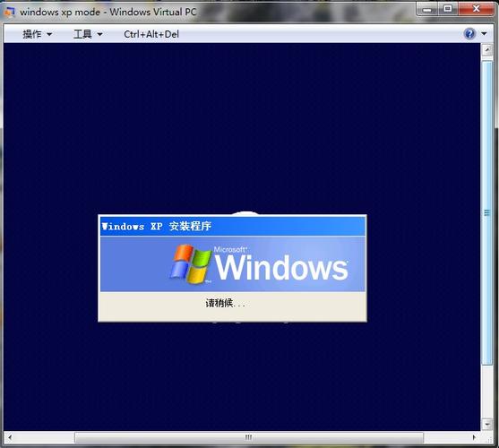Screen dimensions: 499x448
Task: Expand the arrow next to help icon
Action: [484, 33]
